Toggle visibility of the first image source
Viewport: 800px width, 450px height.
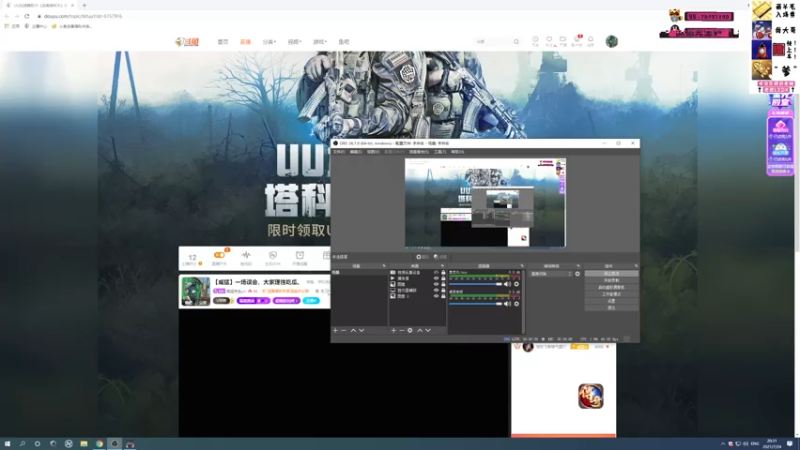pyautogui.click(x=436, y=284)
